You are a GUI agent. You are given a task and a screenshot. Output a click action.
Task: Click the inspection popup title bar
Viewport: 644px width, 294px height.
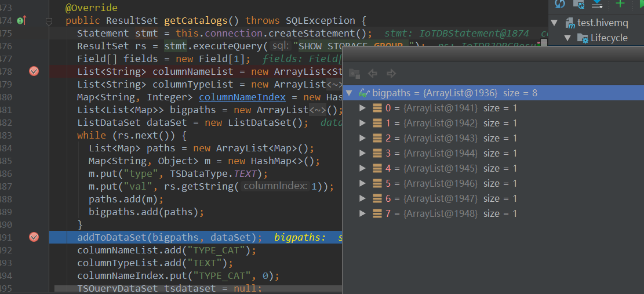[493, 54]
